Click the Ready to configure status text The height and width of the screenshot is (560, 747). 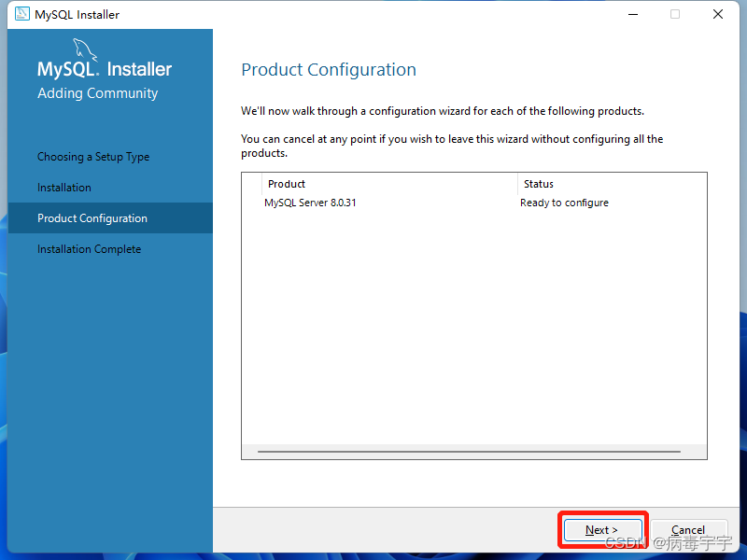pos(564,203)
